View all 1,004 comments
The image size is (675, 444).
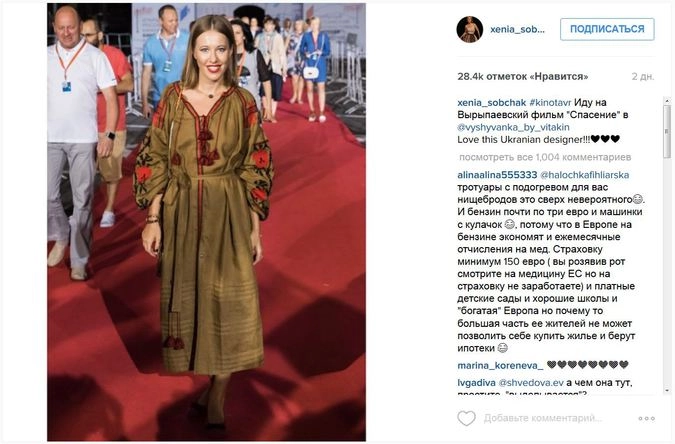point(545,157)
